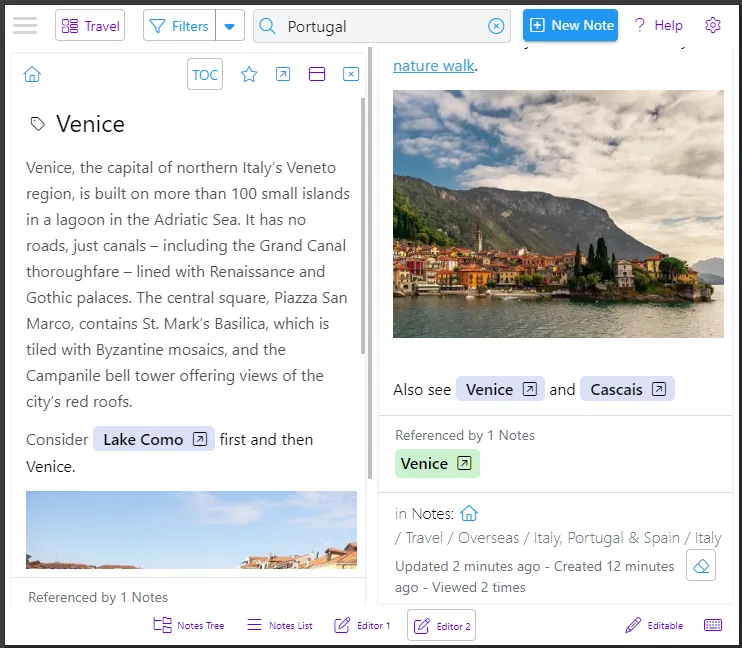Close the Venice note panel
742x648 pixels.
click(351, 75)
